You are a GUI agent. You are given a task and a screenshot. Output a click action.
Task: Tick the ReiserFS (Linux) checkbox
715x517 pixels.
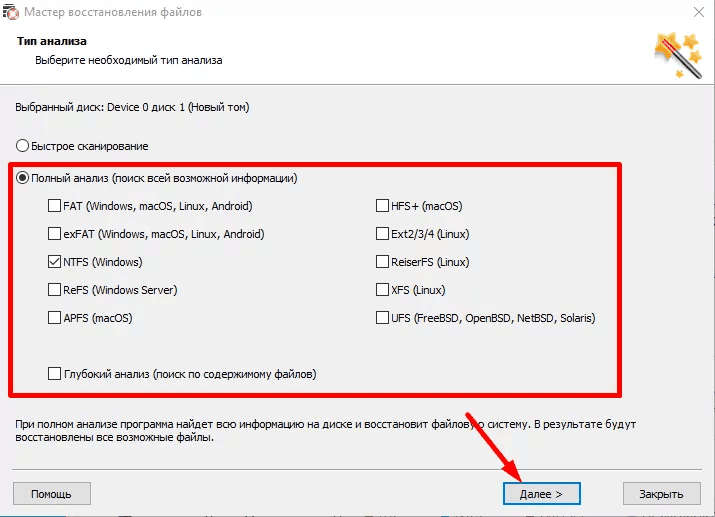(382, 263)
